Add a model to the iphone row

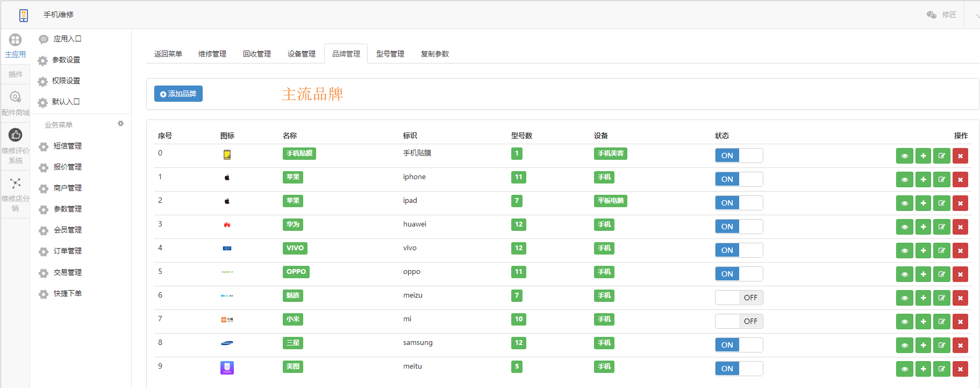click(x=923, y=180)
